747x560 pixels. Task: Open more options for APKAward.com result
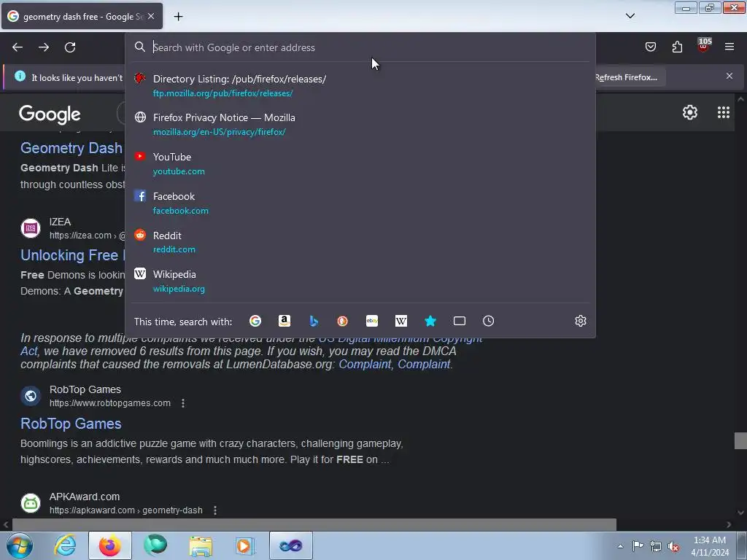[x=215, y=510]
